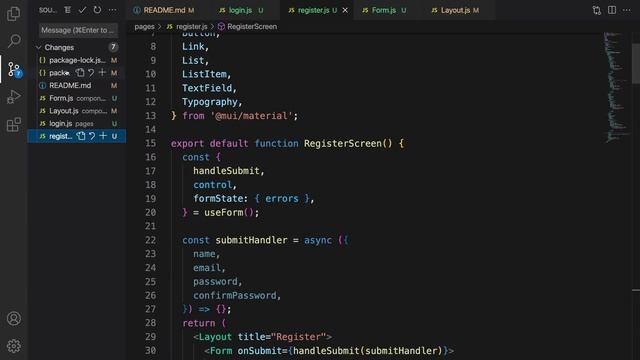The height and width of the screenshot is (360, 640).
Task: Click the RegisterScreen function name in code
Action: point(343,143)
